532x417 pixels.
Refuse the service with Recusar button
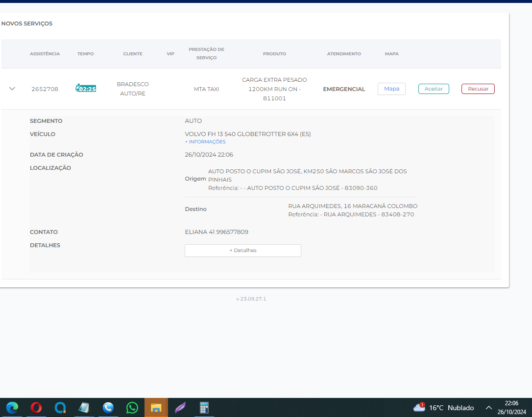[478, 89]
